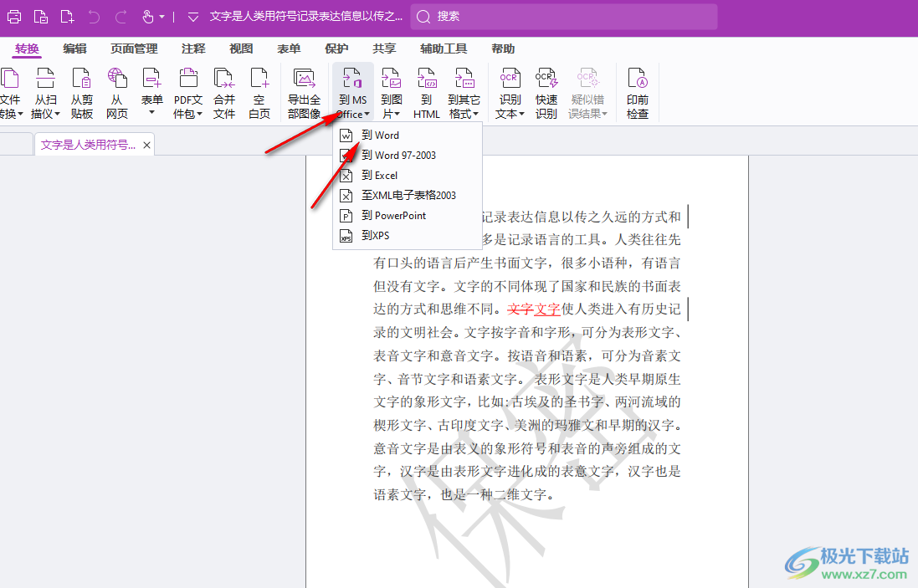Viewport: 918px width, 588px height.
Task: Select 到 PowerPoint menu item
Action: click(x=408, y=215)
